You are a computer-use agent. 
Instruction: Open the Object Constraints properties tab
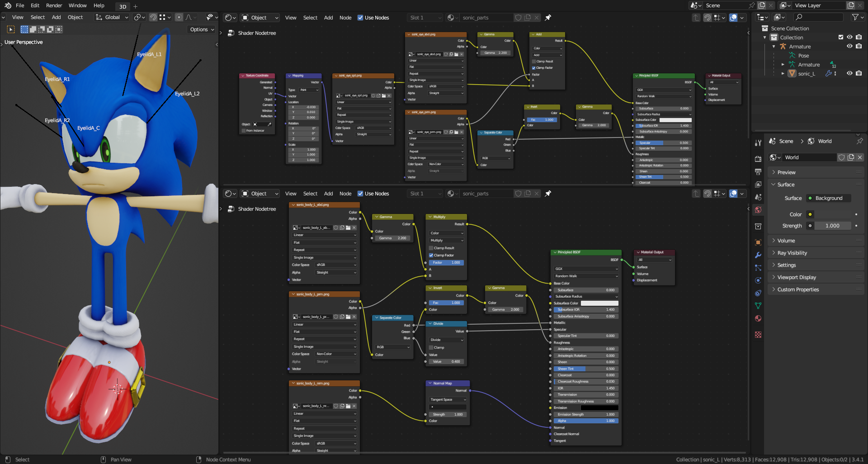pyautogui.click(x=758, y=293)
